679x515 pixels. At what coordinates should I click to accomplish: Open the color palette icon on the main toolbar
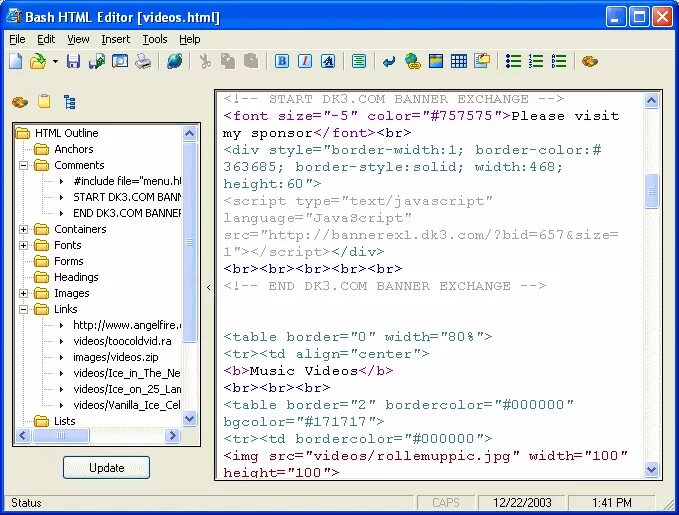[x=590, y=62]
